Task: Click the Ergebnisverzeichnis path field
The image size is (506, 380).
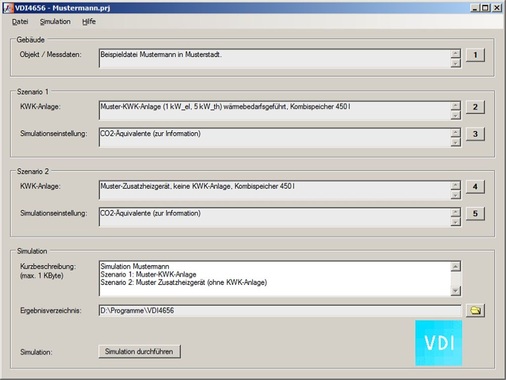Action: 280,311
